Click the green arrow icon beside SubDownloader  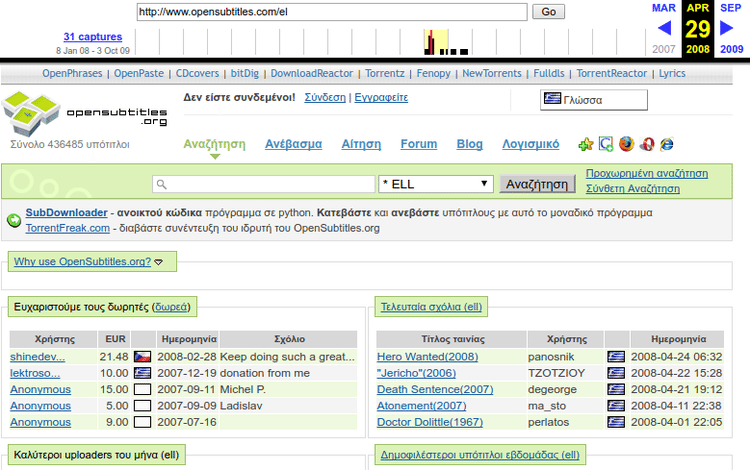click(x=14, y=220)
